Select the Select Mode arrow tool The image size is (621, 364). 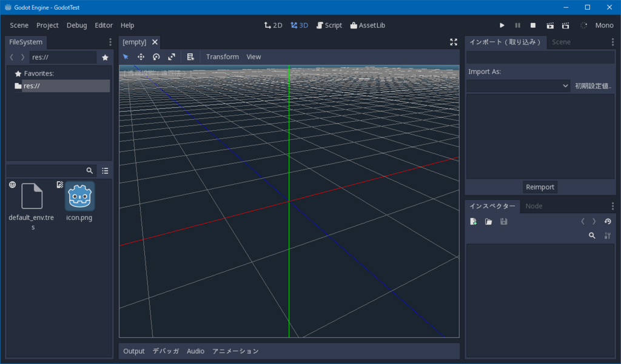click(126, 56)
